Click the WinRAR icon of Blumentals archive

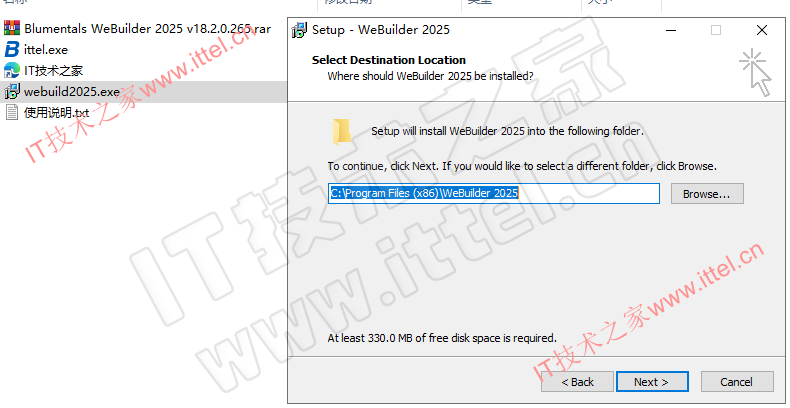pyautogui.click(x=12, y=28)
